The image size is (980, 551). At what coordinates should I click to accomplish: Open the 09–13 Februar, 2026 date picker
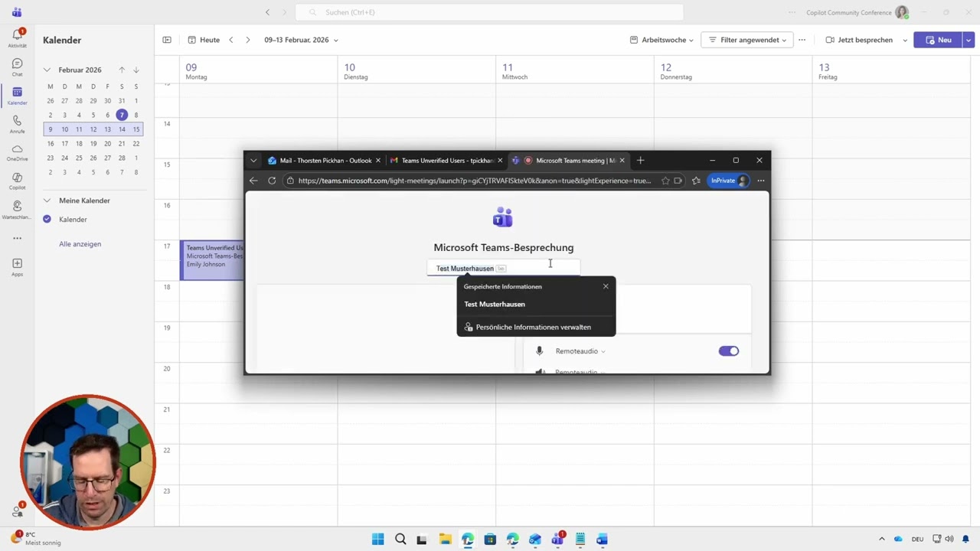click(301, 40)
